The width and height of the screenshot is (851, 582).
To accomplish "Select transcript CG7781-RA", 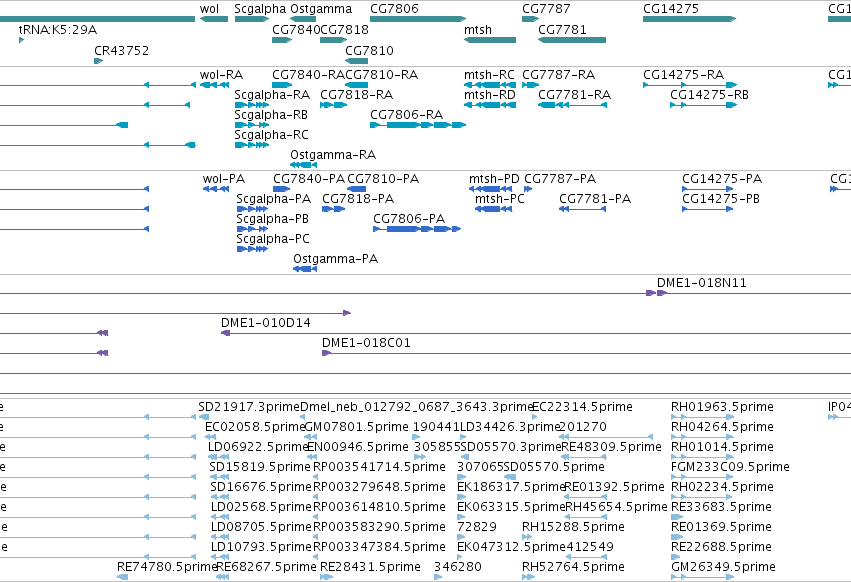I will (x=572, y=105).
